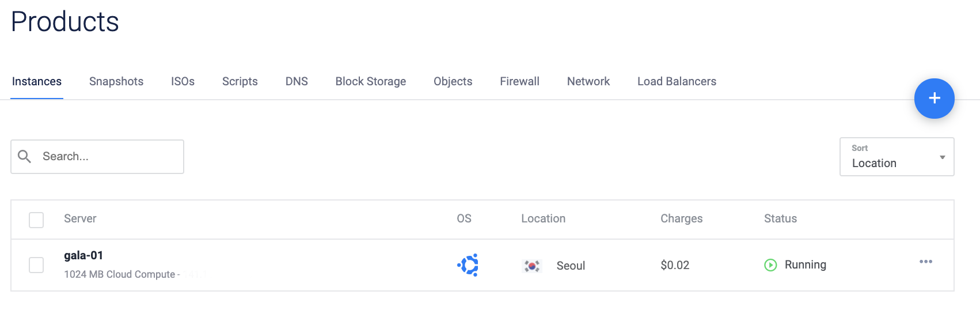Click the green Running status icon
The image size is (980, 310).
(x=770, y=265)
